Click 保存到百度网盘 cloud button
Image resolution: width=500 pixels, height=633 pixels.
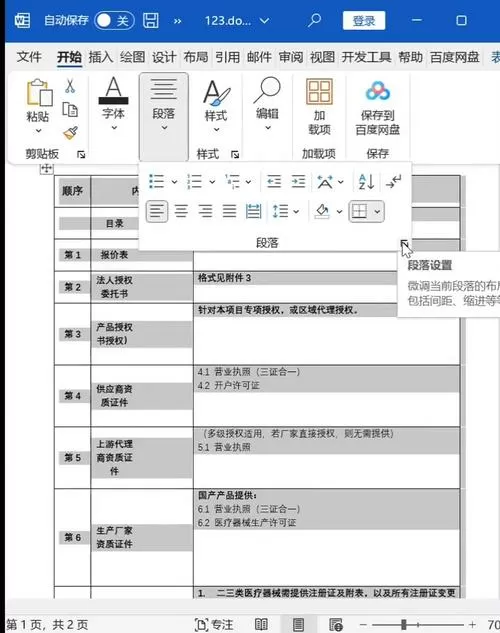(x=378, y=108)
